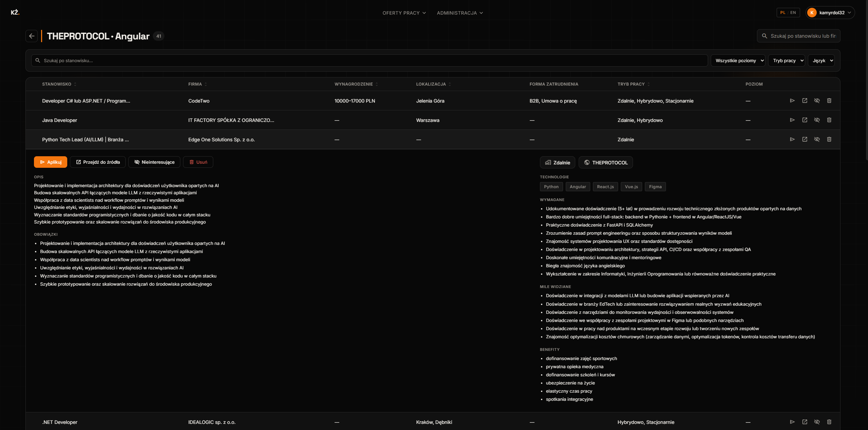Click the back arrow next to THEPROTOCOL title

32,36
